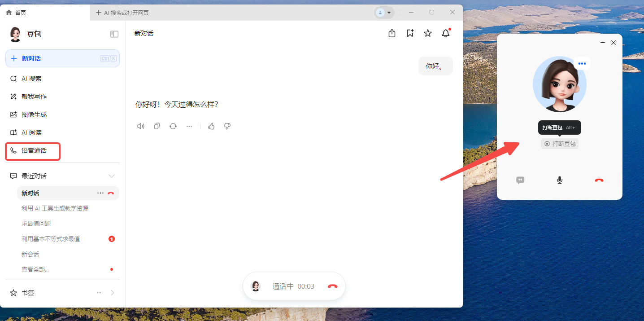The image size is (644, 321).
Task: Click the 通话中 call status bar avatar
Action: (x=256, y=286)
